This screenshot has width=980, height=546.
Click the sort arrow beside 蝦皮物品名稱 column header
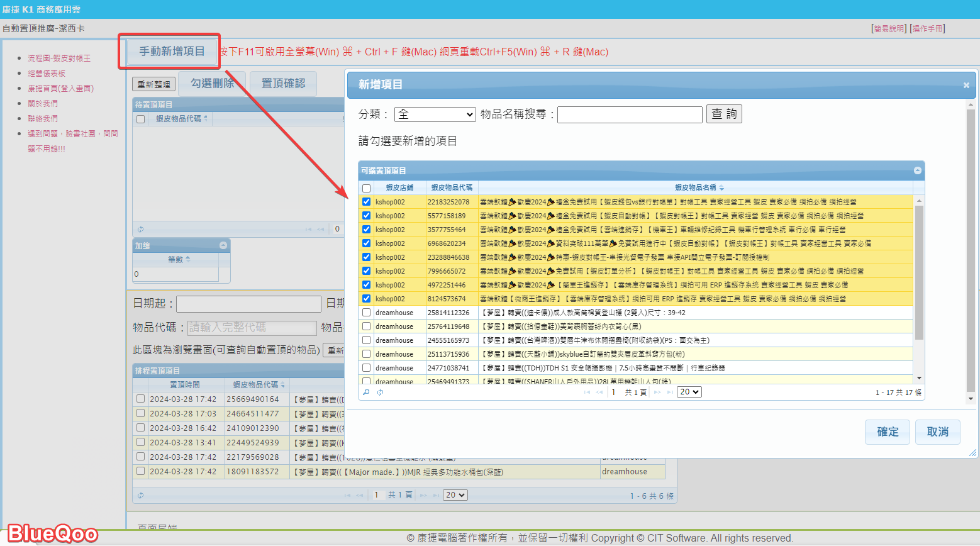[722, 188]
